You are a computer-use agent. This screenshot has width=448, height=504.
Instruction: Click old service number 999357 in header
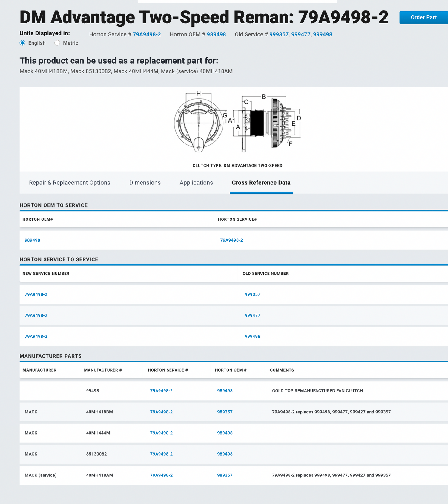point(279,34)
